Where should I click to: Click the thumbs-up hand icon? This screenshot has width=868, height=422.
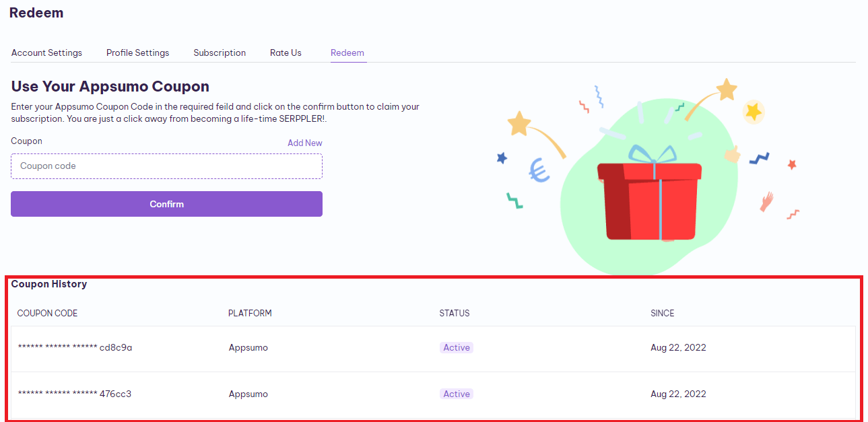point(732,155)
